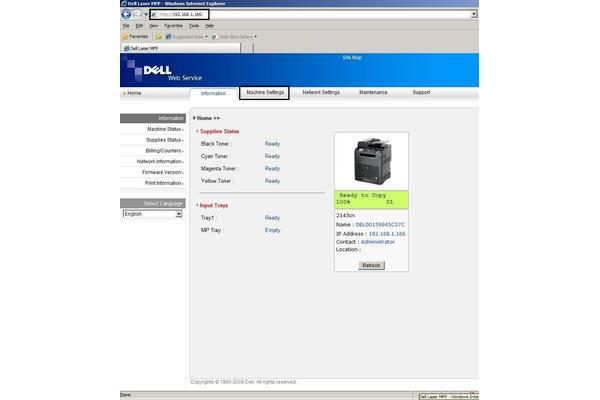
Task: Expand the Select Language English dropdown
Action: [x=152, y=214]
